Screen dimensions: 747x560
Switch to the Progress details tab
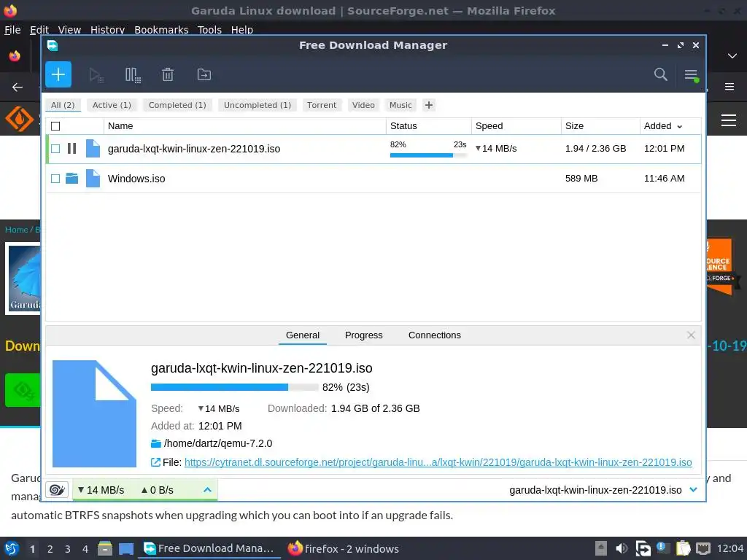point(363,335)
